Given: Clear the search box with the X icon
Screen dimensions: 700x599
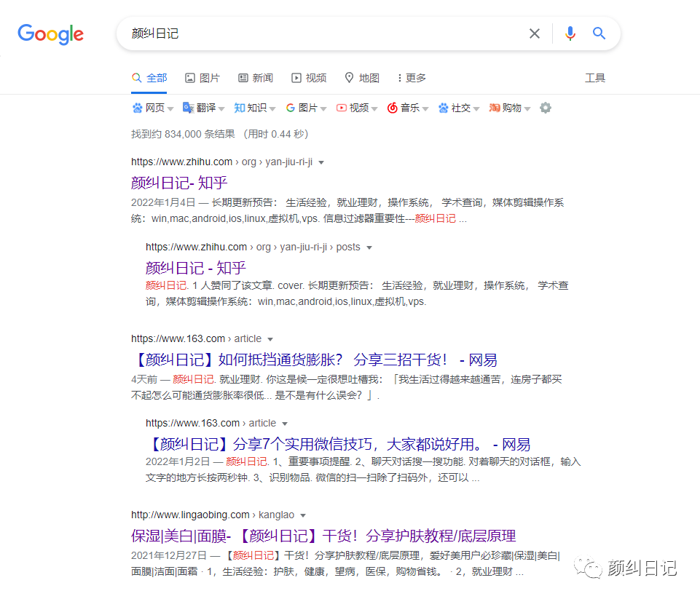Looking at the screenshot, I should [535, 33].
